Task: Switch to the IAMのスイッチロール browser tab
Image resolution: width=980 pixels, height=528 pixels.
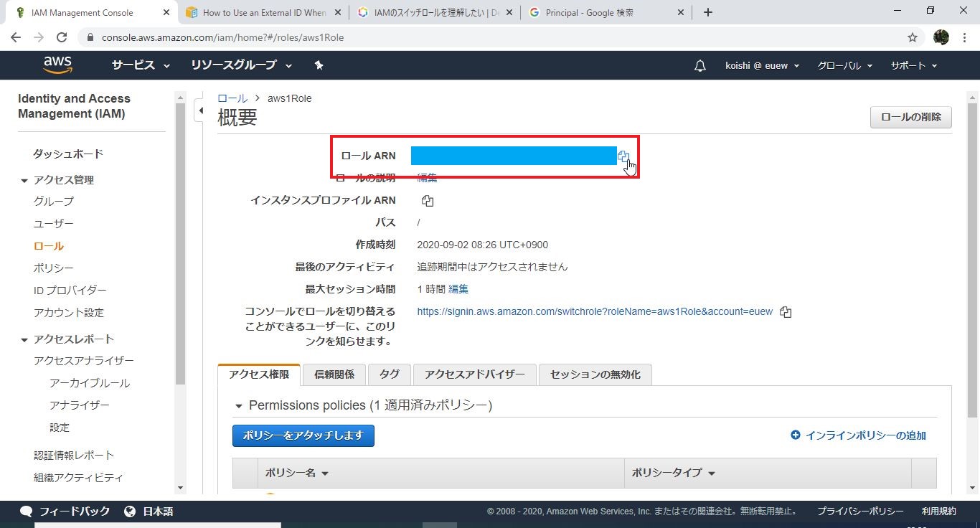Action: tap(436, 12)
